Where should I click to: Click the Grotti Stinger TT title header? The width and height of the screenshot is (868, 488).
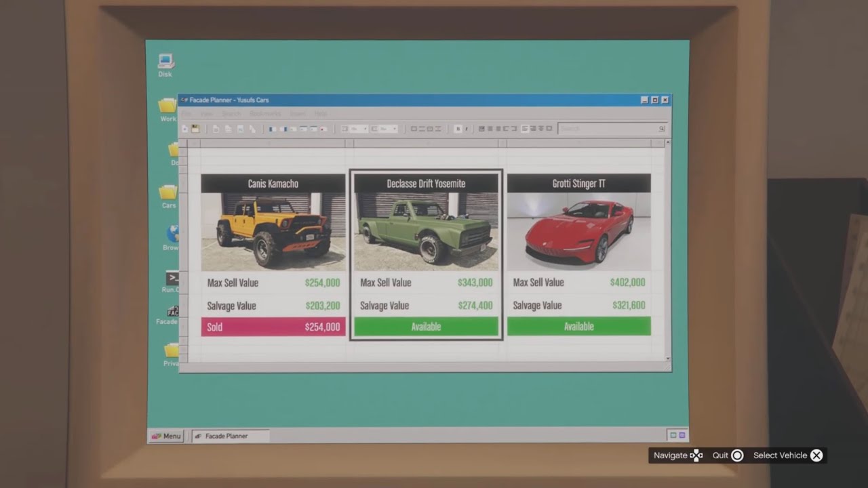click(x=579, y=183)
